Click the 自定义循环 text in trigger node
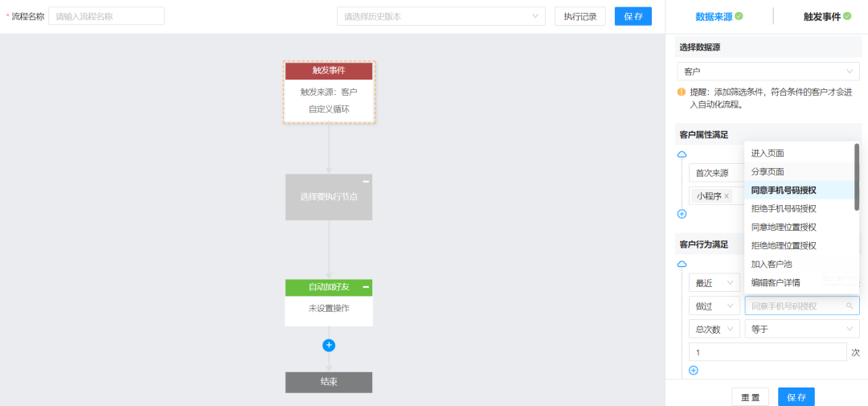 pyautogui.click(x=329, y=109)
